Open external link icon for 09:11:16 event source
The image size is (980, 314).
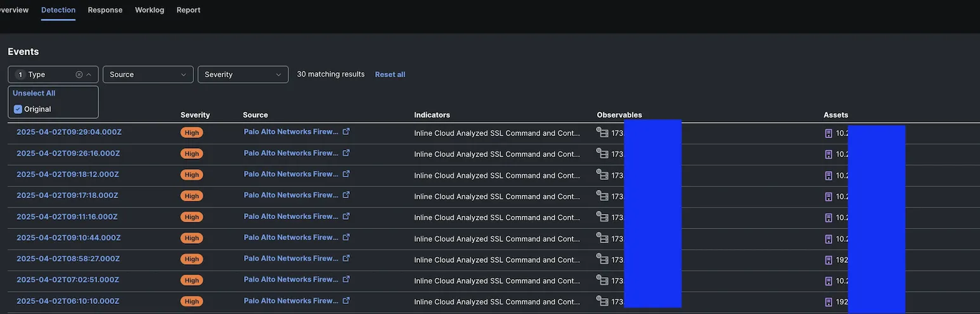[x=346, y=216]
